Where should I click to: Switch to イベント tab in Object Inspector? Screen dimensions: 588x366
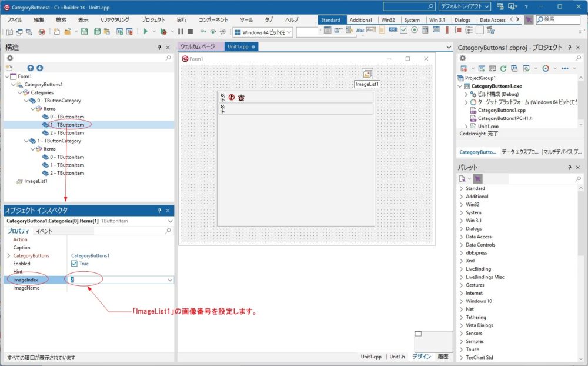[x=44, y=231]
